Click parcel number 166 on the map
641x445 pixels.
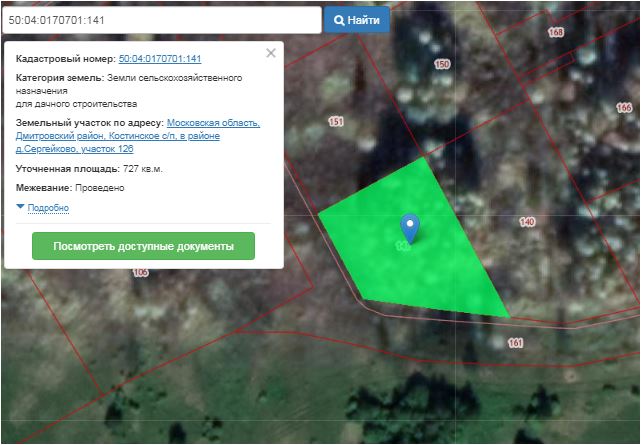[624, 107]
